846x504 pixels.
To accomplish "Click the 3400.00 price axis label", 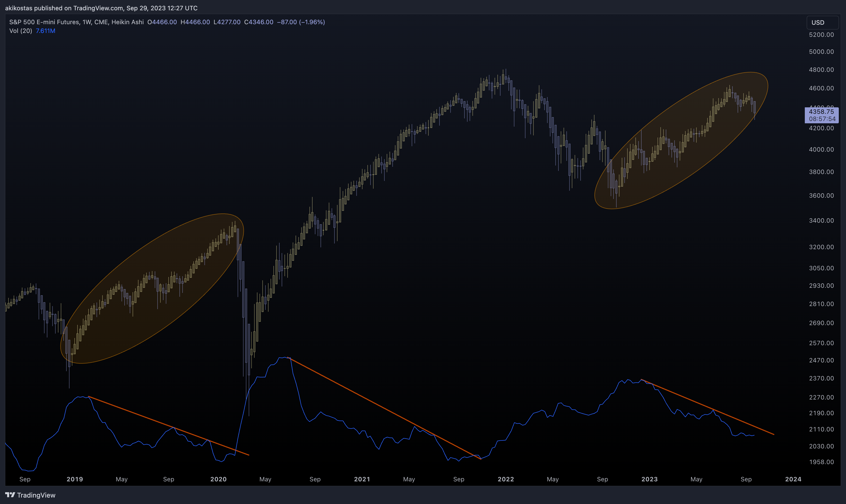I will tap(821, 221).
